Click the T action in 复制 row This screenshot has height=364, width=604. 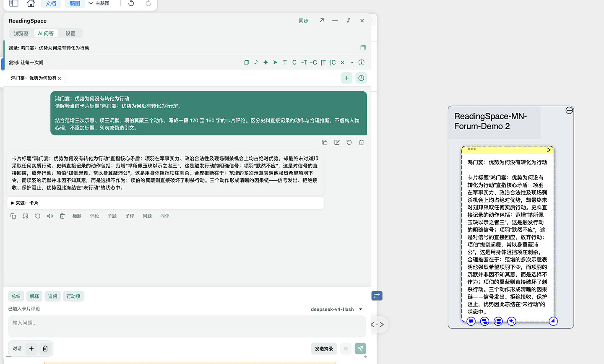click(x=285, y=62)
